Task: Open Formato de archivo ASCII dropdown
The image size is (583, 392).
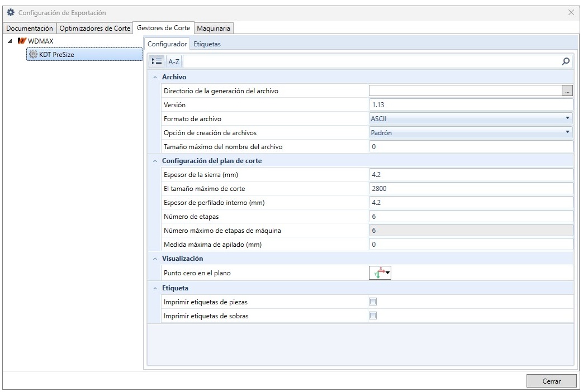Action: tap(471, 118)
